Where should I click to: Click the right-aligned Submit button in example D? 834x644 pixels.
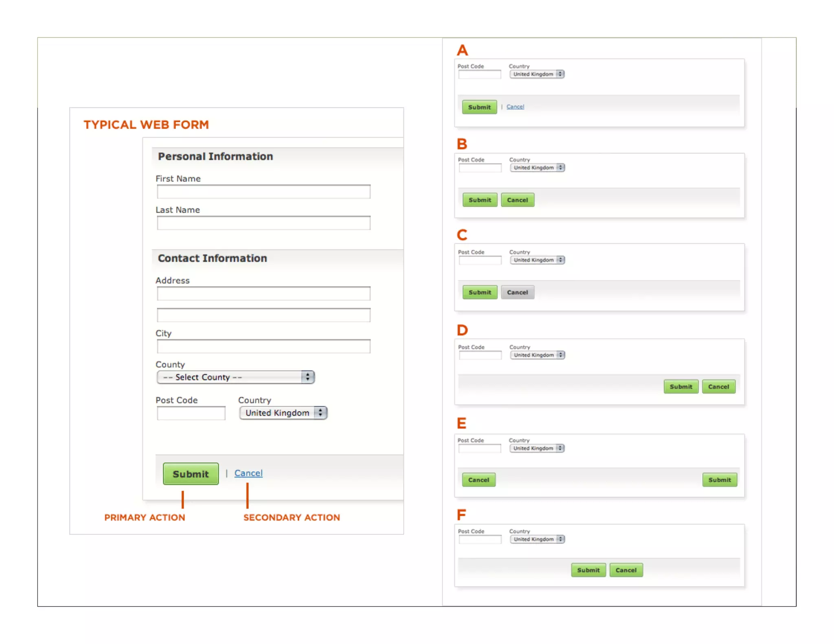click(x=681, y=387)
